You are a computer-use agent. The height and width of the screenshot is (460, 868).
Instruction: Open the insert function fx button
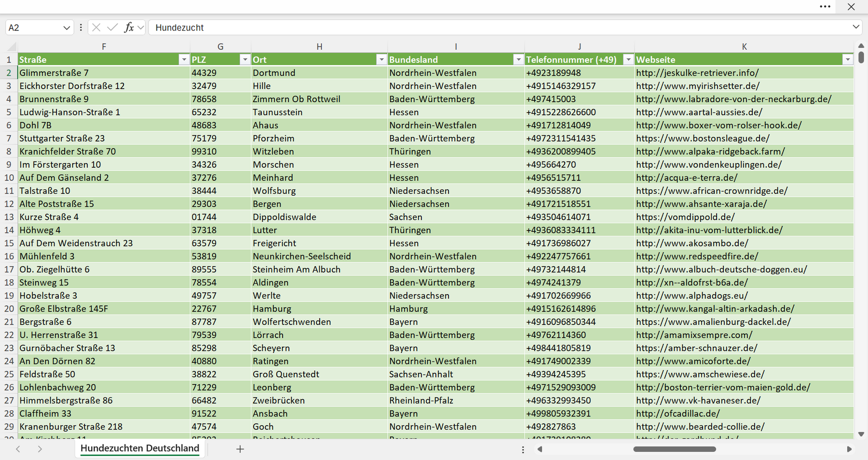click(129, 27)
